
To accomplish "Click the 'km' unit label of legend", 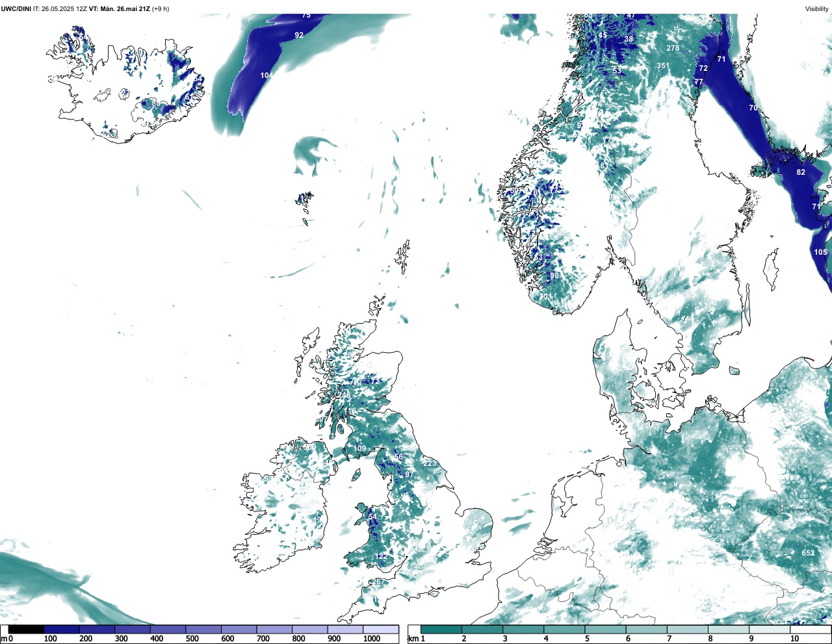I will pos(412,639).
